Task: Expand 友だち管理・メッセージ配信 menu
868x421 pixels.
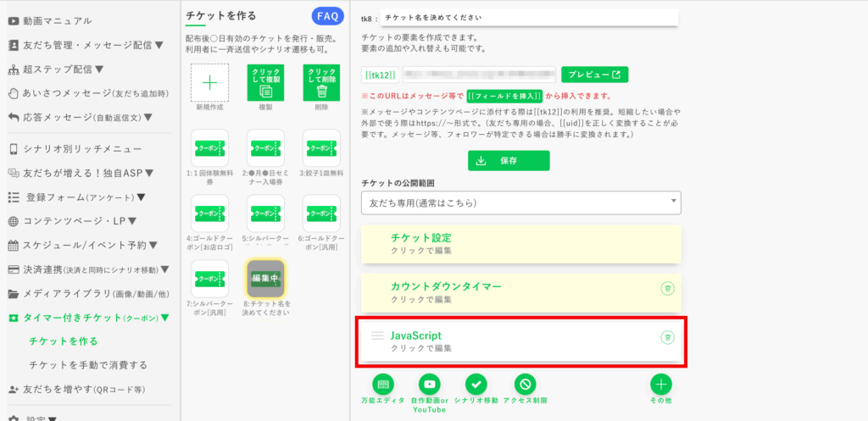Action: click(86, 46)
